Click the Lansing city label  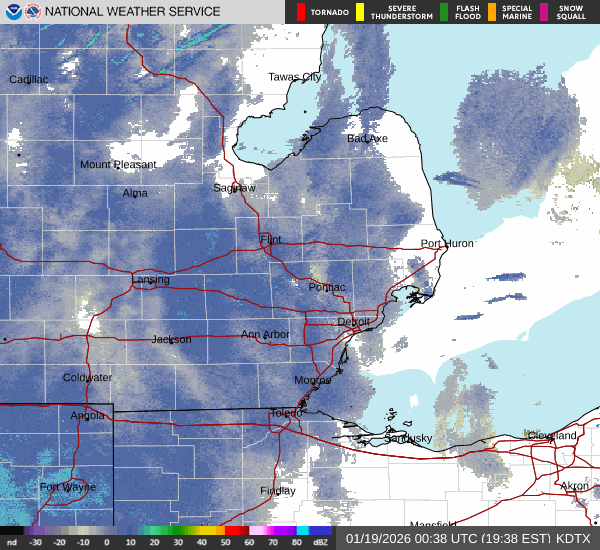[x=150, y=280]
